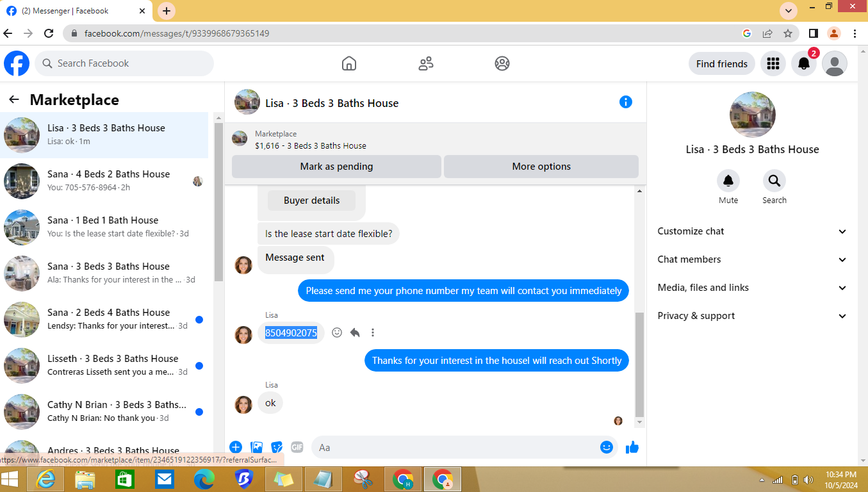This screenshot has width=868, height=492.
Task: Toggle the browser side panel icon
Action: coord(813,33)
